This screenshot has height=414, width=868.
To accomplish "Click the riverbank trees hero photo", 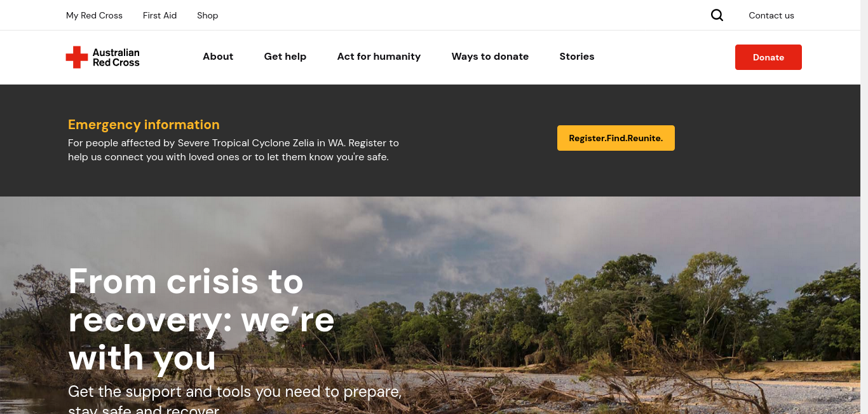I will 604,318.
